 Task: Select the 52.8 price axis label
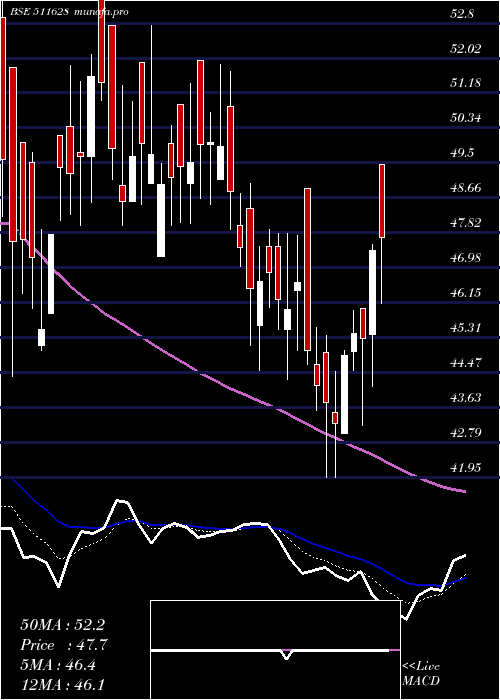point(462,14)
